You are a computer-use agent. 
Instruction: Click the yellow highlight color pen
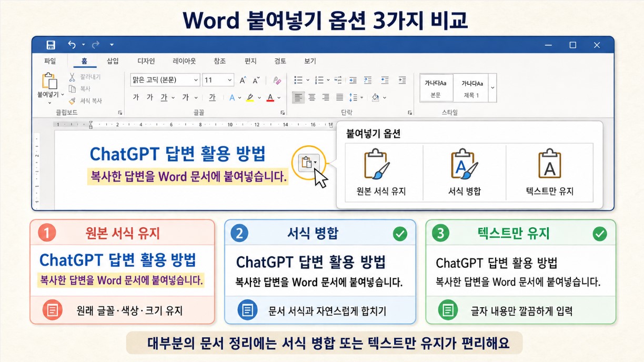[250, 97]
